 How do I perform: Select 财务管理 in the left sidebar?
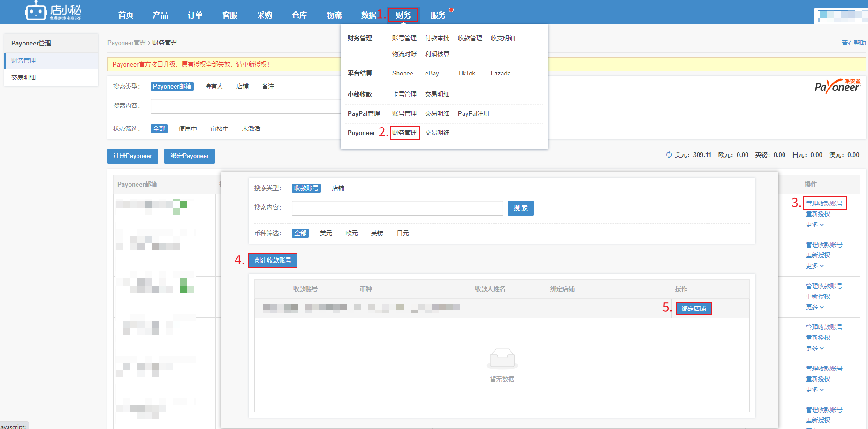[x=51, y=60]
